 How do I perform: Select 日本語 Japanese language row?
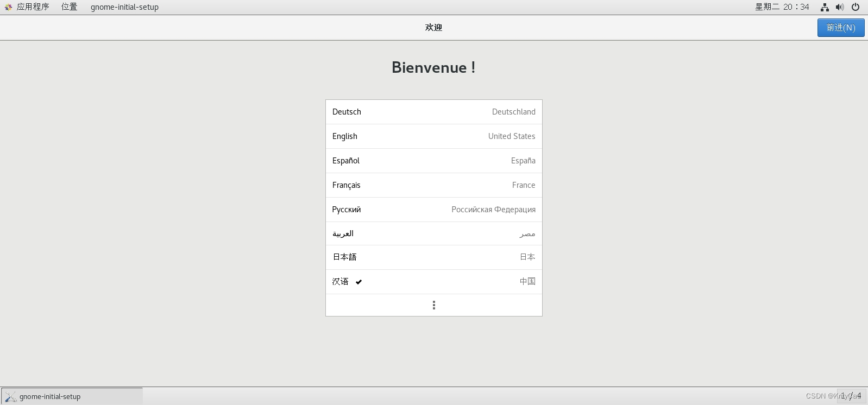coord(434,257)
